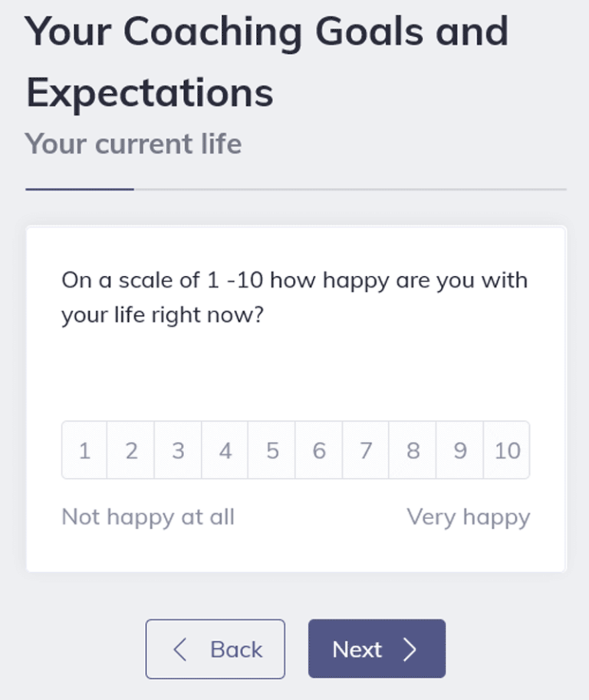
Task: Choose rating 6 on the happiness scale
Action: click(x=318, y=451)
